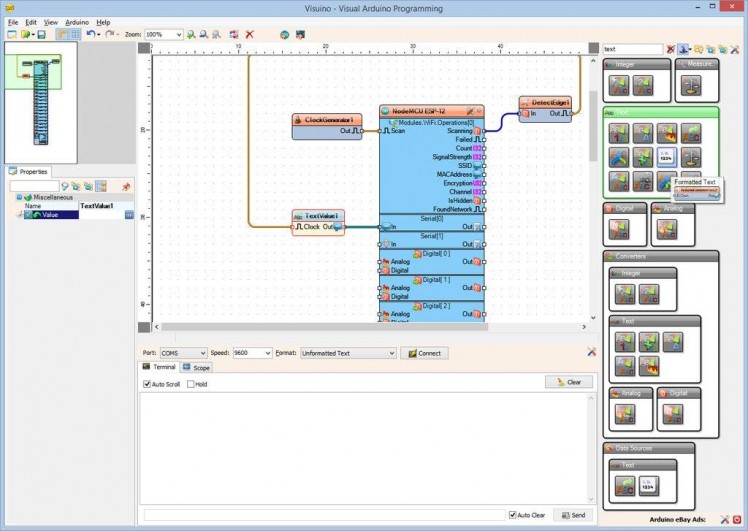Click the component search text field
The width and height of the screenshot is (748, 531).
tap(631, 49)
